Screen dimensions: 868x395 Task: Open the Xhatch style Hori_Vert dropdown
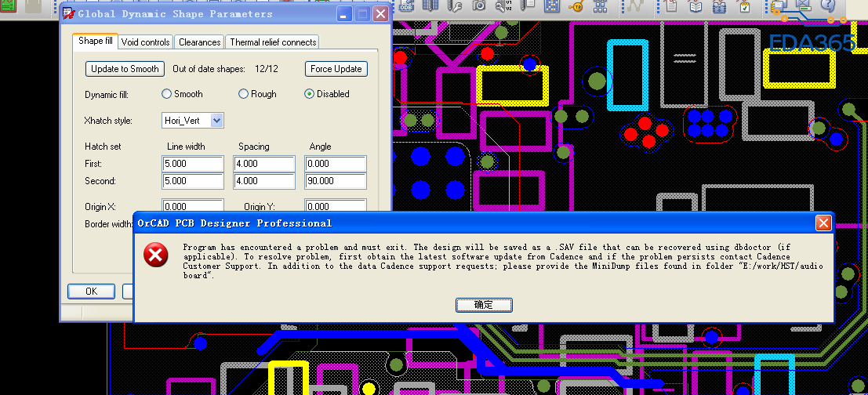pyautogui.click(x=217, y=120)
